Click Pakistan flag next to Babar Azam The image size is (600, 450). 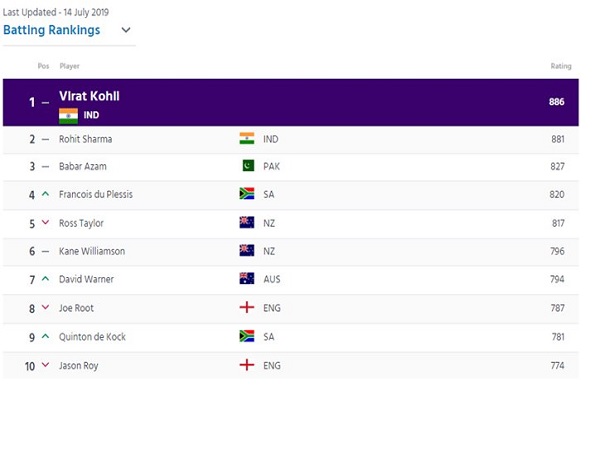coord(248,166)
